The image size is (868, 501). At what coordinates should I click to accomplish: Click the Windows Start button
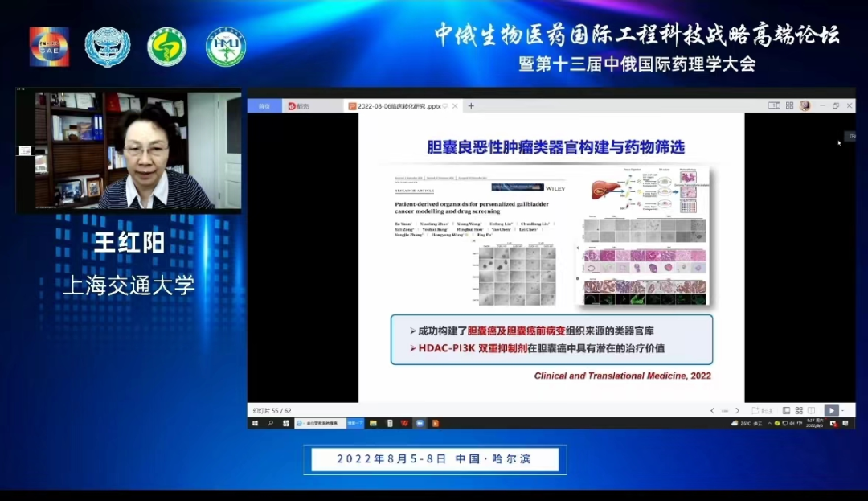click(x=255, y=423)
